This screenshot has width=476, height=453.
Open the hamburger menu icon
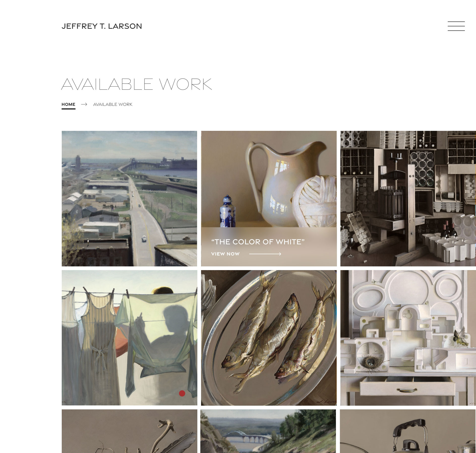click(456, 26)
